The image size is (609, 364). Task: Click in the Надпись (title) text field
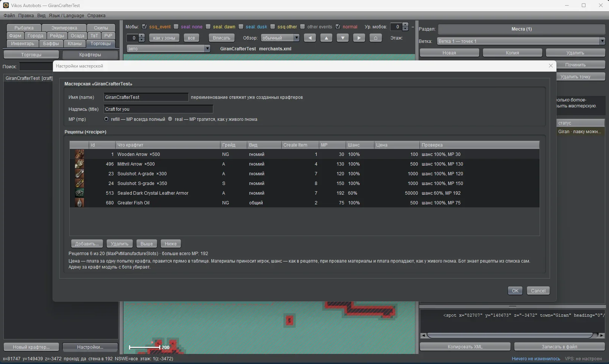pyautogui.click(x=158, y=109)
